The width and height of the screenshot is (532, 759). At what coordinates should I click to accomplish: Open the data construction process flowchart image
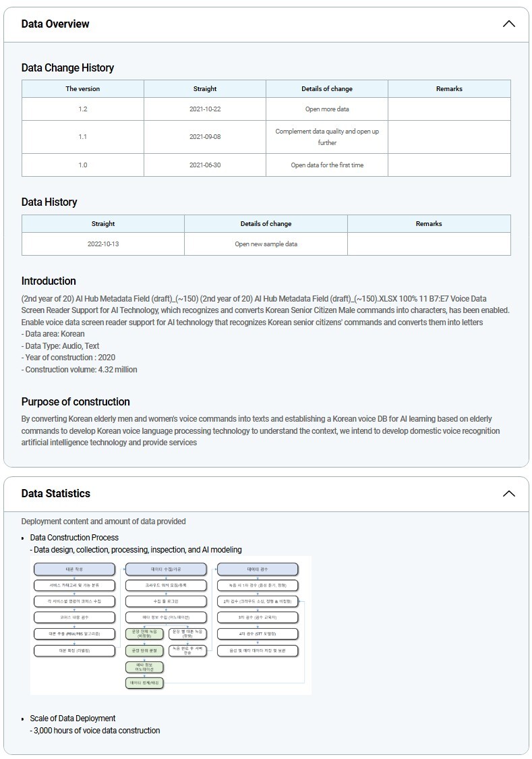point(171,625)
